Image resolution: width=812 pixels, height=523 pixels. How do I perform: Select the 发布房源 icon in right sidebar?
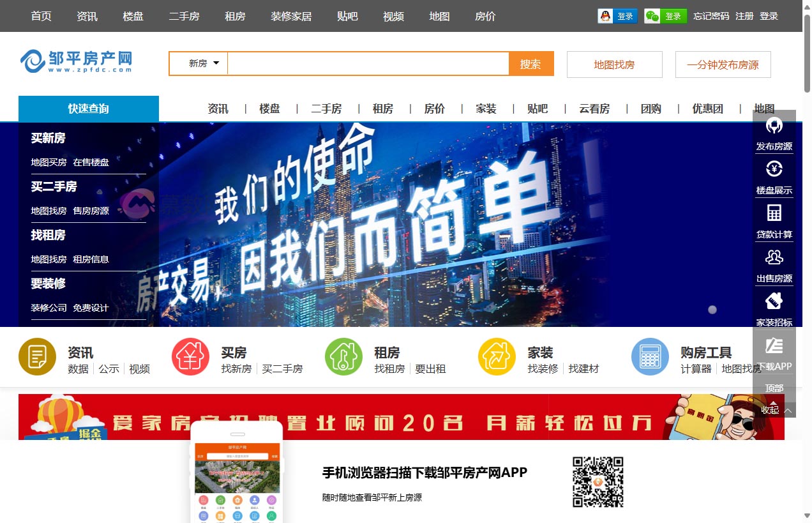[x=774, y=126]
